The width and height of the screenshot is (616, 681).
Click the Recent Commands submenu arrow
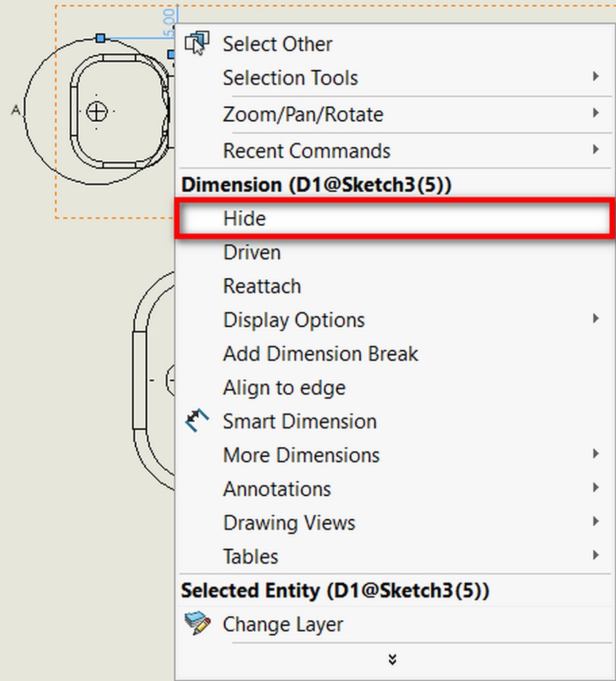(595, 149)
